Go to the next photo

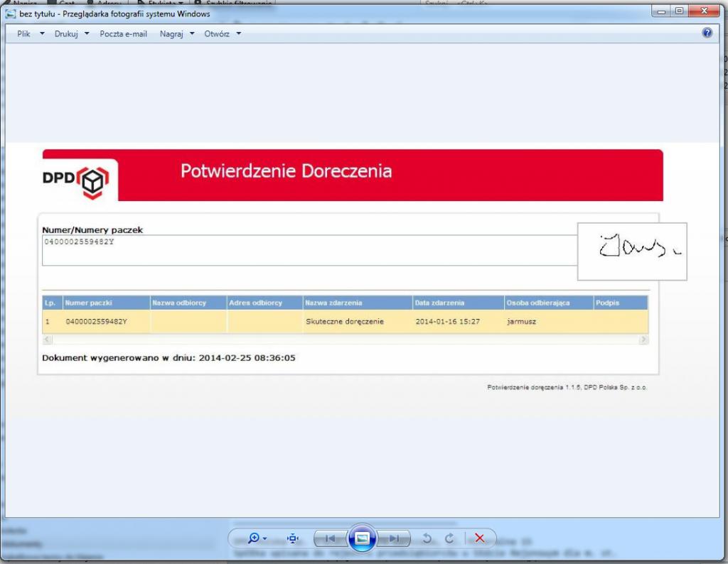pyautogui.click(x=394, y=538)
